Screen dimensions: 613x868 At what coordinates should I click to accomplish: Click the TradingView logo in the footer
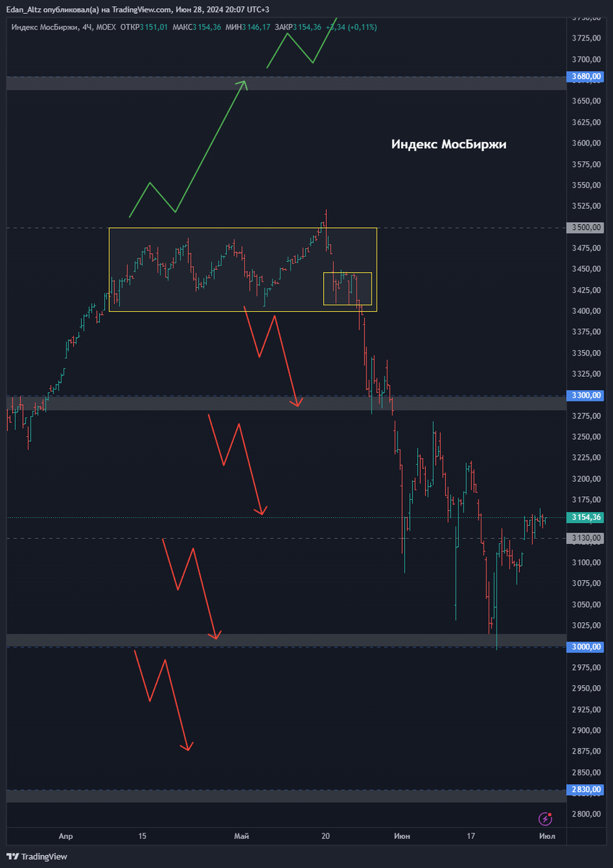[x=37, y=856]
